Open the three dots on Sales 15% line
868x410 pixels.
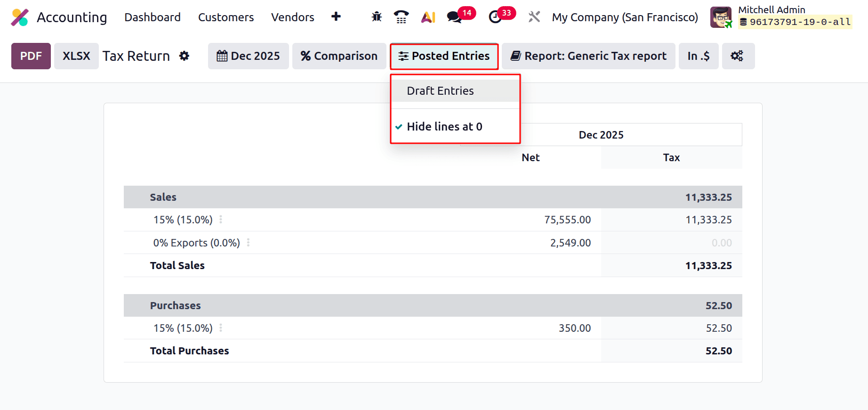pos(221,220)
